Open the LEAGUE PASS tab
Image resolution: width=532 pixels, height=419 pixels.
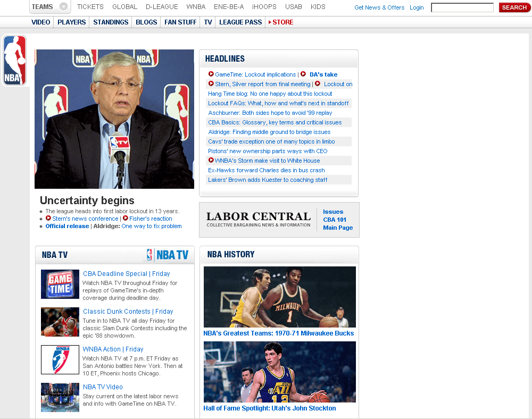tap(240, 22)
